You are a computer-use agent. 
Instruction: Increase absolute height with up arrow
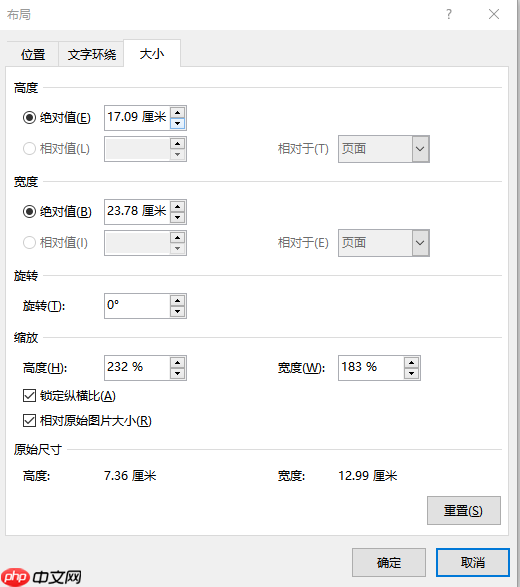(177, 112)
